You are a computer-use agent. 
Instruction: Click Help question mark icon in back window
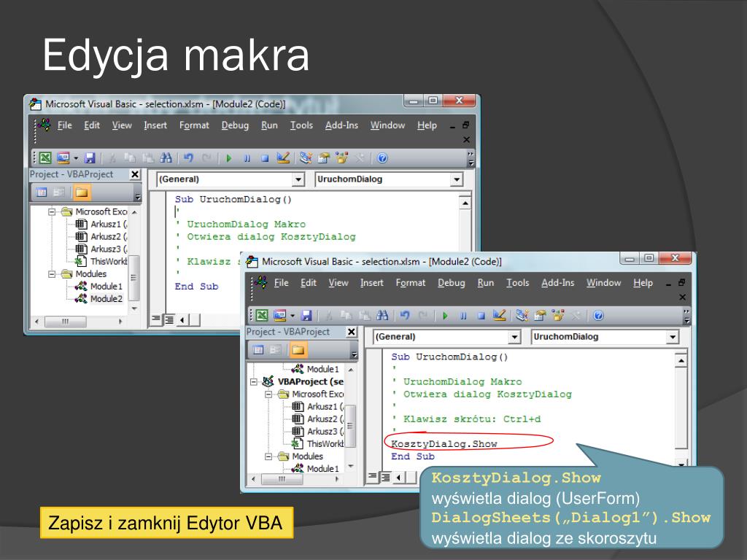382,157
